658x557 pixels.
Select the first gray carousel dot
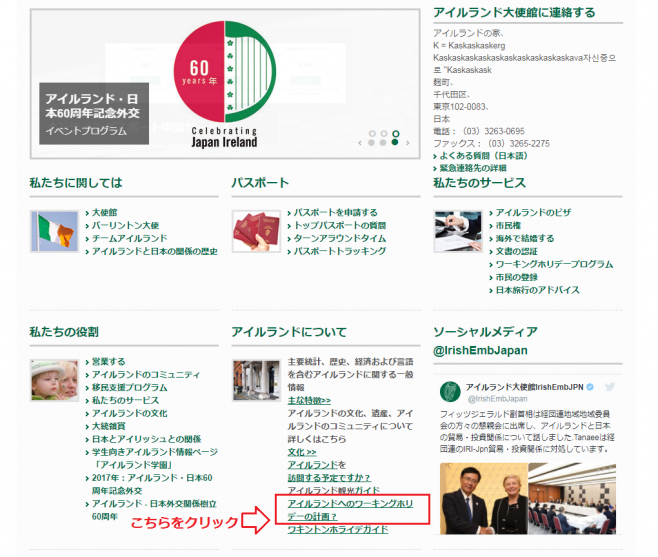tap(371, 143)
